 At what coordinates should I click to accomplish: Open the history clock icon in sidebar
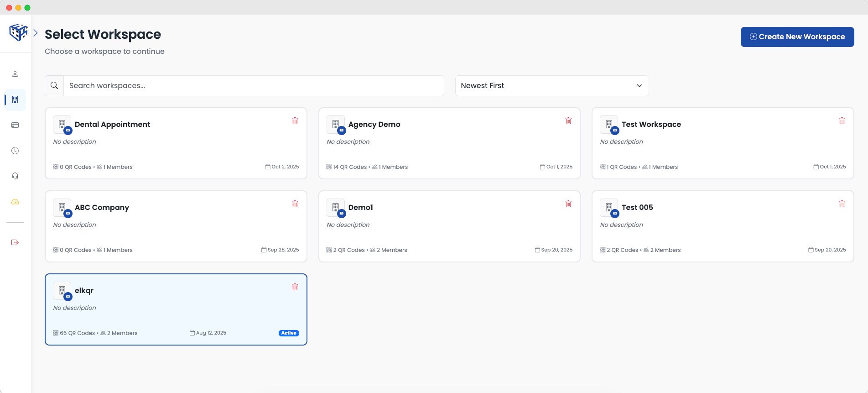15,151
